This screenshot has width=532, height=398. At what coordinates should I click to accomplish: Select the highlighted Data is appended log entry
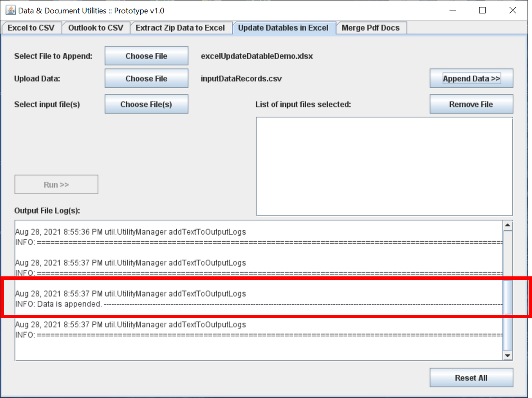[x=251, y=299]
